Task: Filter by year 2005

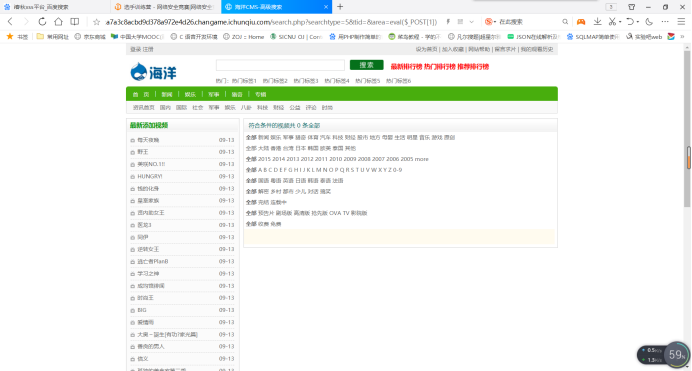Action: pyautogui.click(x=407, y=159)
